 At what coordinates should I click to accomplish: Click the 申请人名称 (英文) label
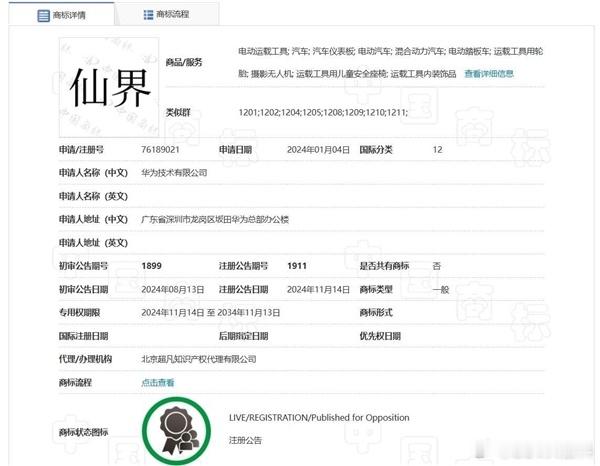(93, 196)
